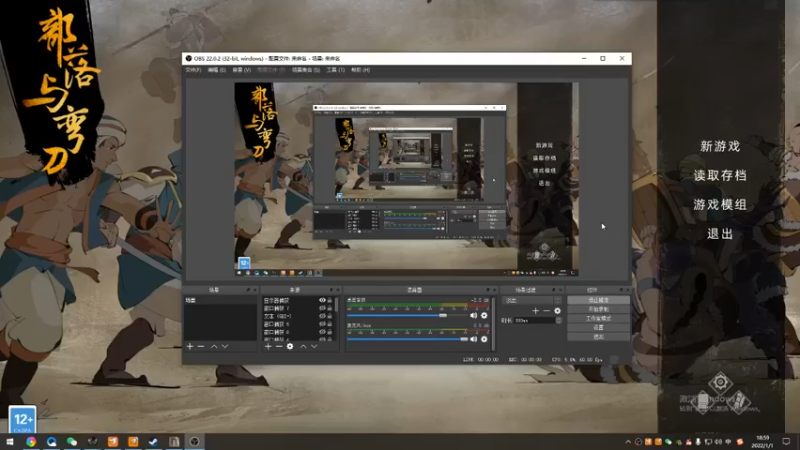Open the Help (H) menu in OBS
The height and width of the screenshot is (450, 800).
pyautogui.click(x=360, y=70)
